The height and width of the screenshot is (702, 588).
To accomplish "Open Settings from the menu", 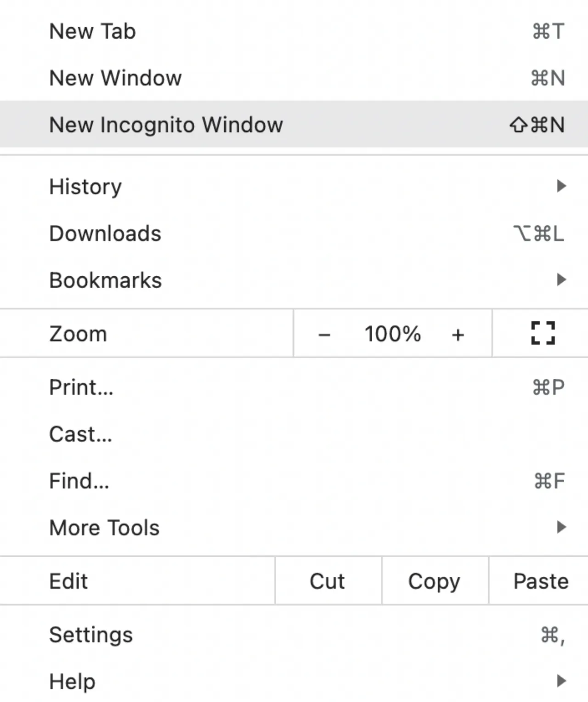I will click(294, 634).
